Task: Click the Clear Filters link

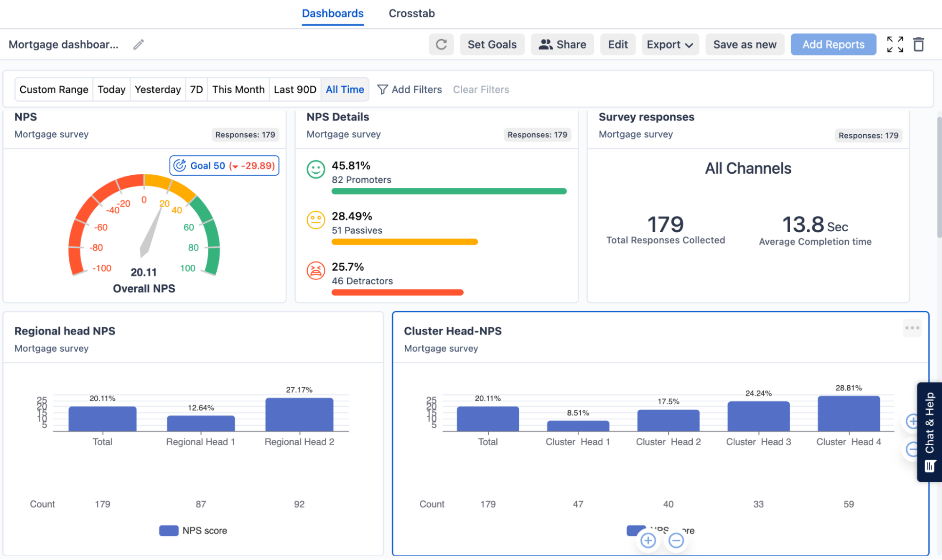Action: click(480, 89)
